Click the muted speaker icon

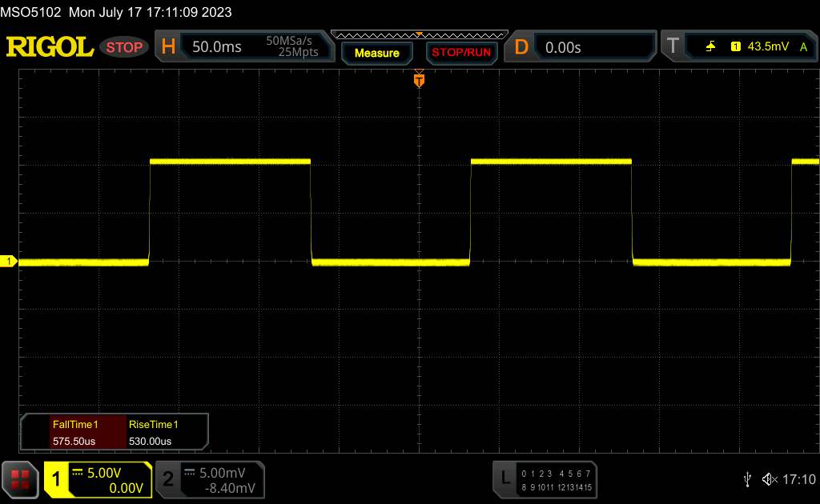770,479
